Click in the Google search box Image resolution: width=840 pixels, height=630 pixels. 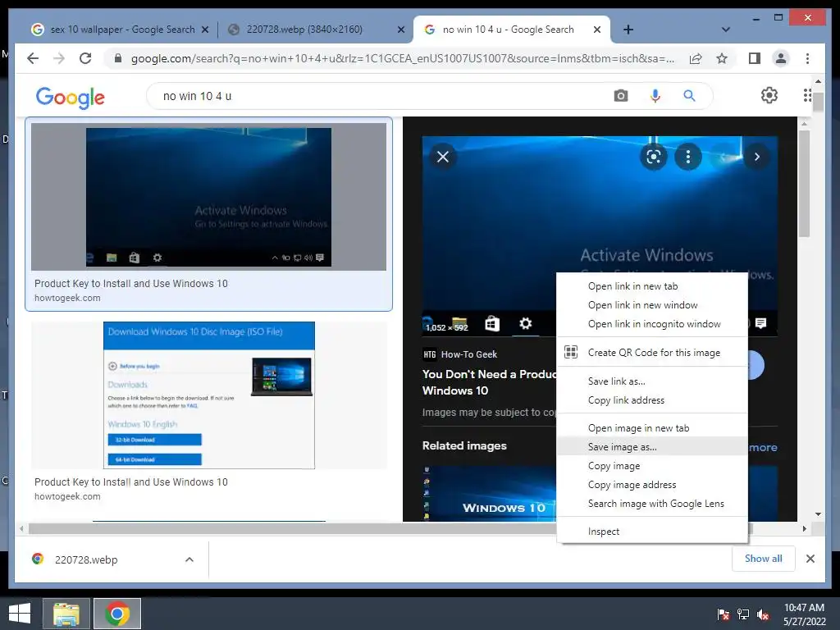tap(386, 96)
